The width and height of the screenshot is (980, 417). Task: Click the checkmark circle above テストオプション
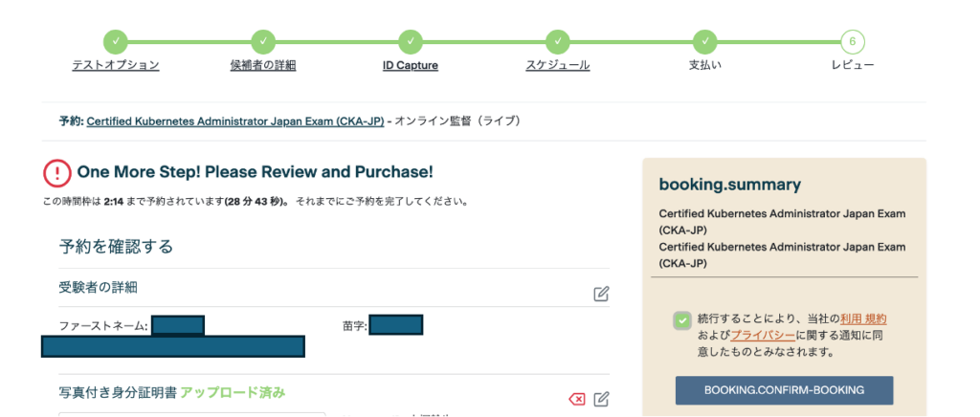coord(116,41)
